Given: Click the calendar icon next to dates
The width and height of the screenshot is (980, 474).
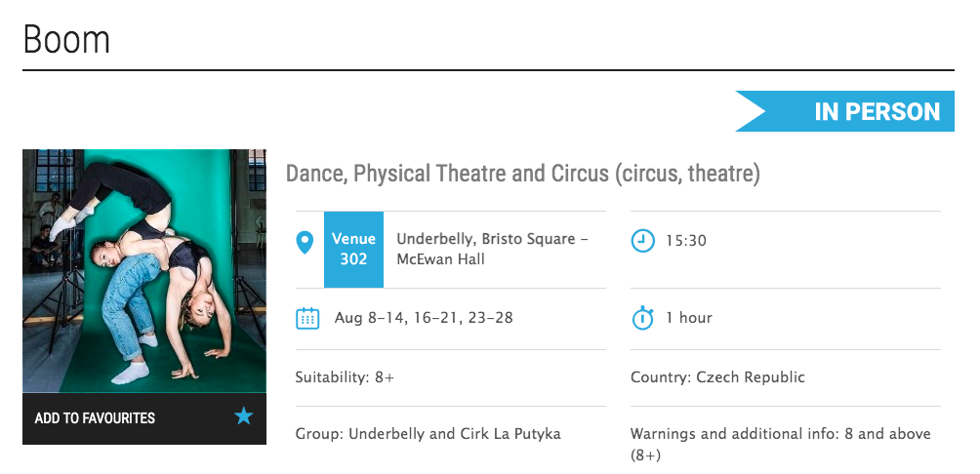Looking at the screenshot, I should [x=307, y=318].
